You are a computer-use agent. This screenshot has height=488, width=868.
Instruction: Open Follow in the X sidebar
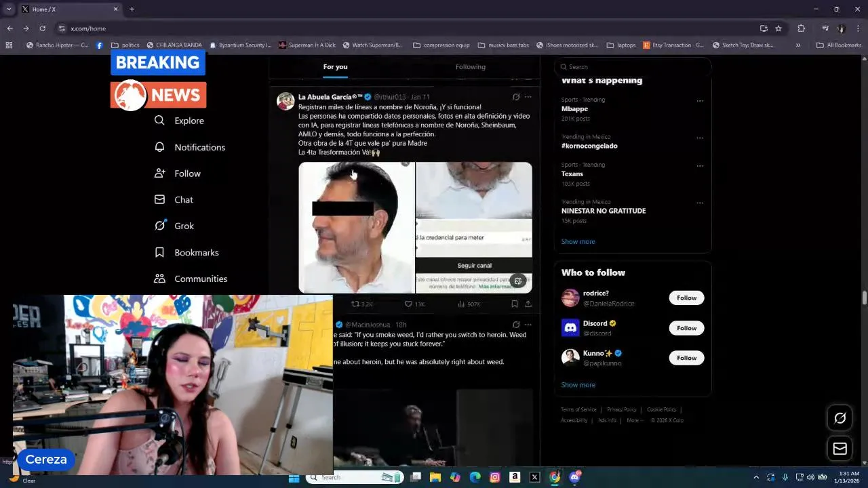[x=178, y=174]
